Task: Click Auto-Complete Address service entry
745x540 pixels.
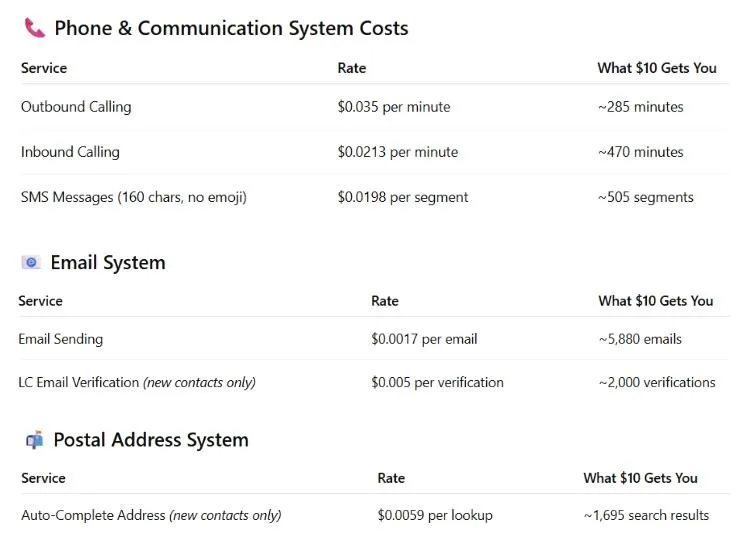Action: (x=151, y=515)
